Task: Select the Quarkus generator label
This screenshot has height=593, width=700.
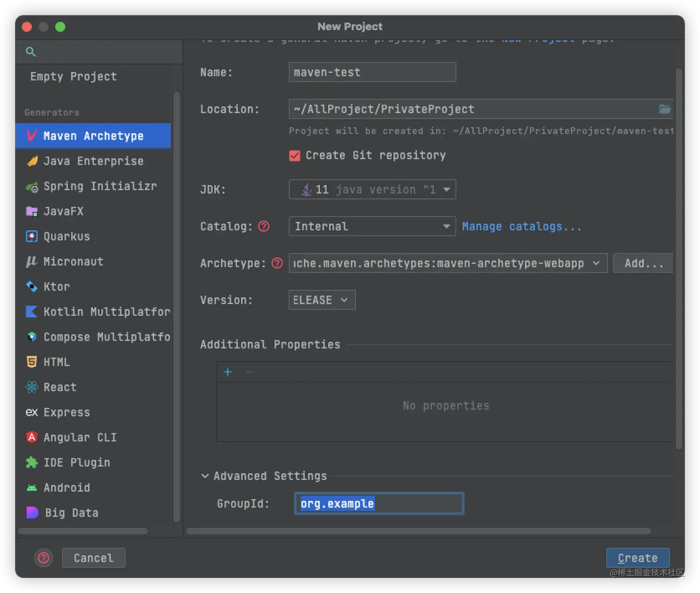Action: [67, 236]
